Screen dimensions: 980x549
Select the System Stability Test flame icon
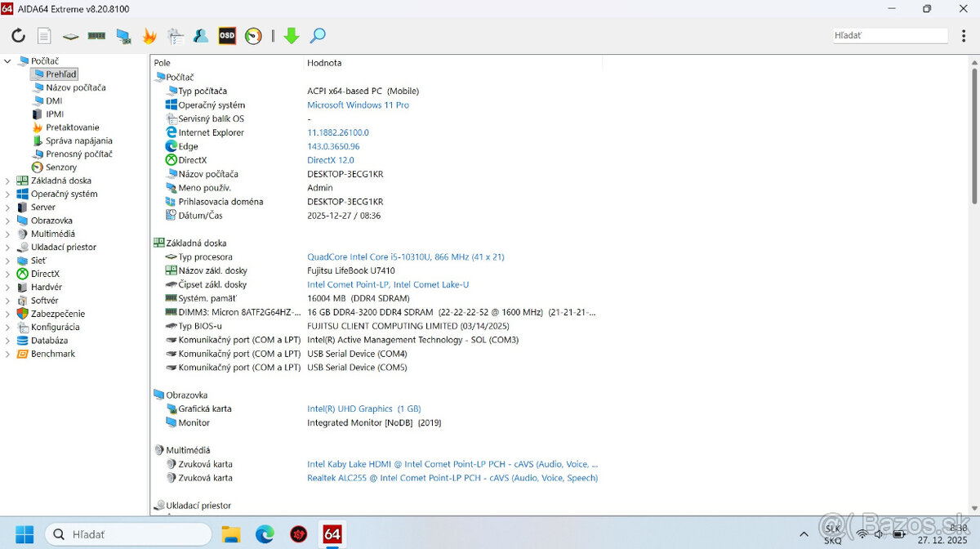point(149,35)
